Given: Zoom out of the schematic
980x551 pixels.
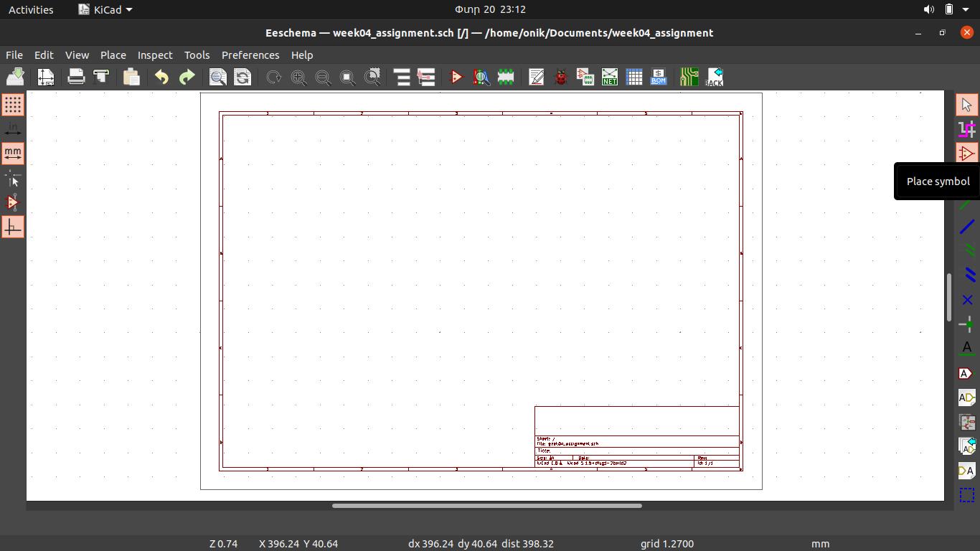Looking at the screenshot, I should click(323, 77).
